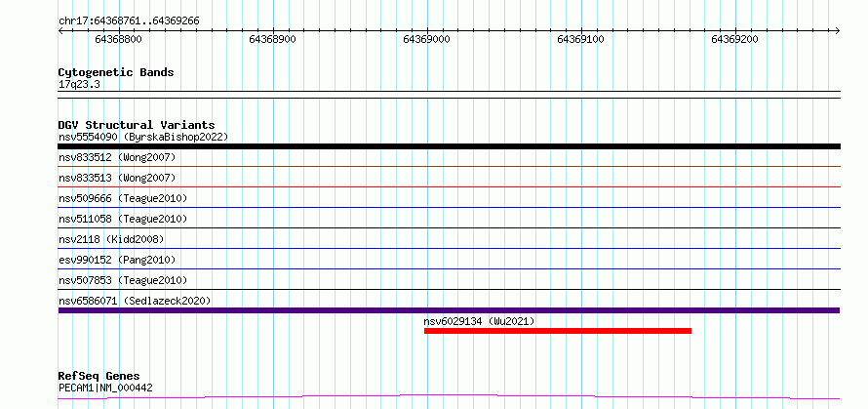Click nsv509666 (Teague2010) variant label
Viewport: 868px width, 409px height.
(x=123, y=198)
